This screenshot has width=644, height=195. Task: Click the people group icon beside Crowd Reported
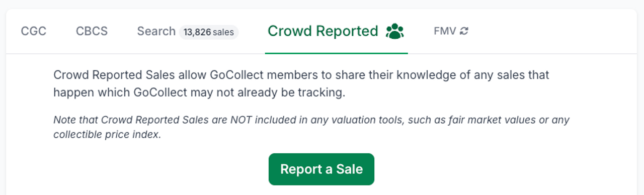pos(395,31)
